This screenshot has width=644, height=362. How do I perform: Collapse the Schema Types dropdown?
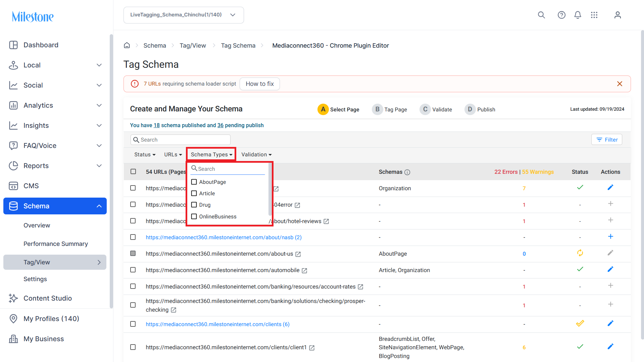pyautogui.click(x=211, y=155)
